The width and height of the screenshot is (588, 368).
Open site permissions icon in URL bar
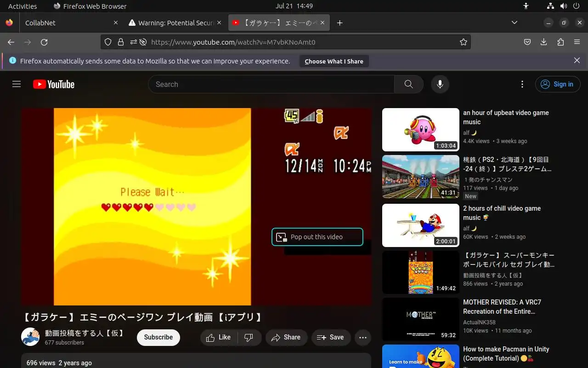133,42
